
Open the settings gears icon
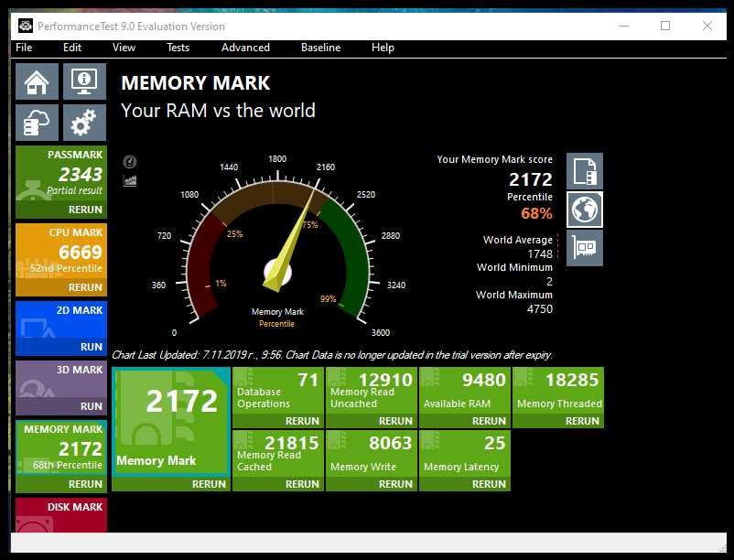pos(84,123)
